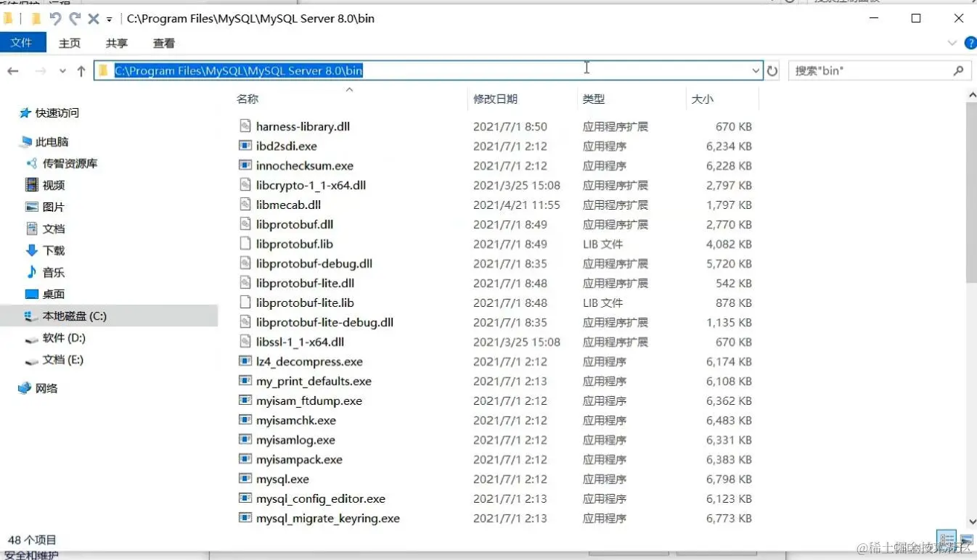Open the address bar history dropdown
Viewport: 977px width, 560px height.
(x=756, y=70)
